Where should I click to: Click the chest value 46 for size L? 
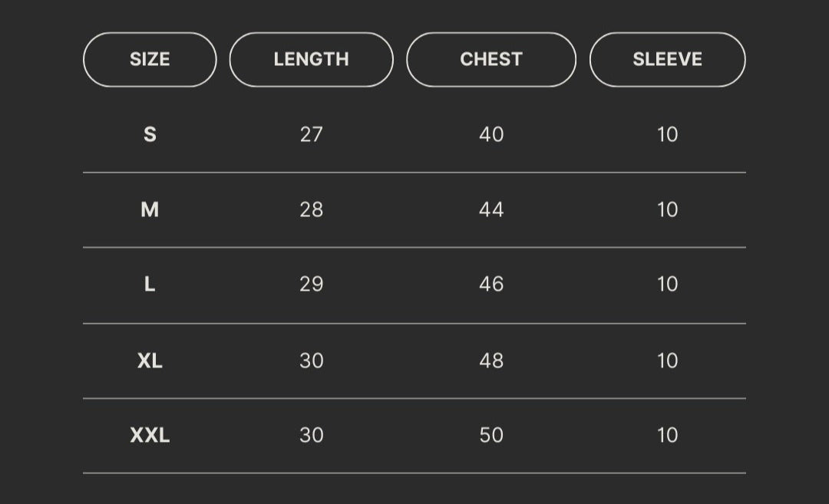click(x=491, y=285)
